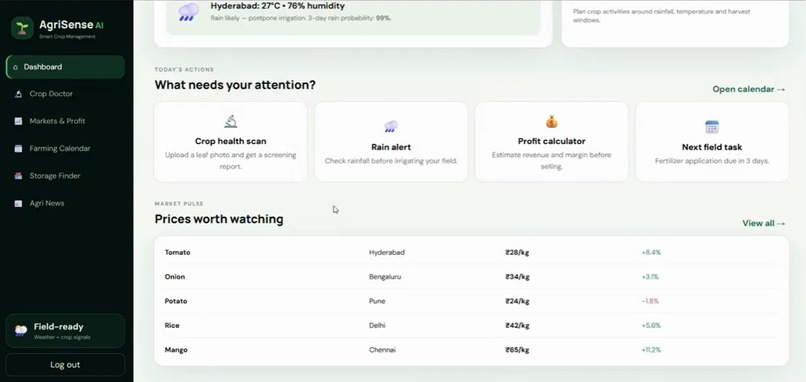Open Storage Finder in sidebar
Viewport: 806px width, 382px height.
coord(65,176)
